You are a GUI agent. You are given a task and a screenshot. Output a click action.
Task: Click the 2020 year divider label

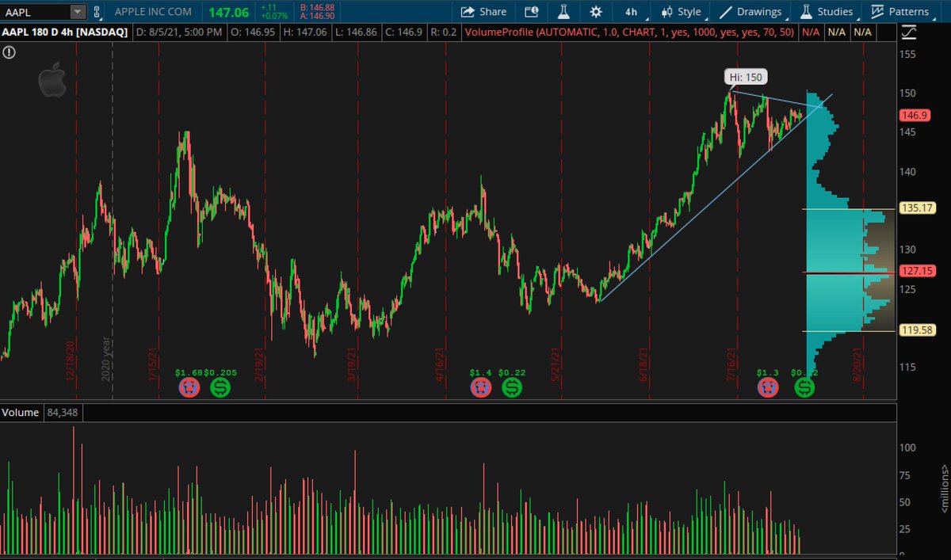[105, 360]
